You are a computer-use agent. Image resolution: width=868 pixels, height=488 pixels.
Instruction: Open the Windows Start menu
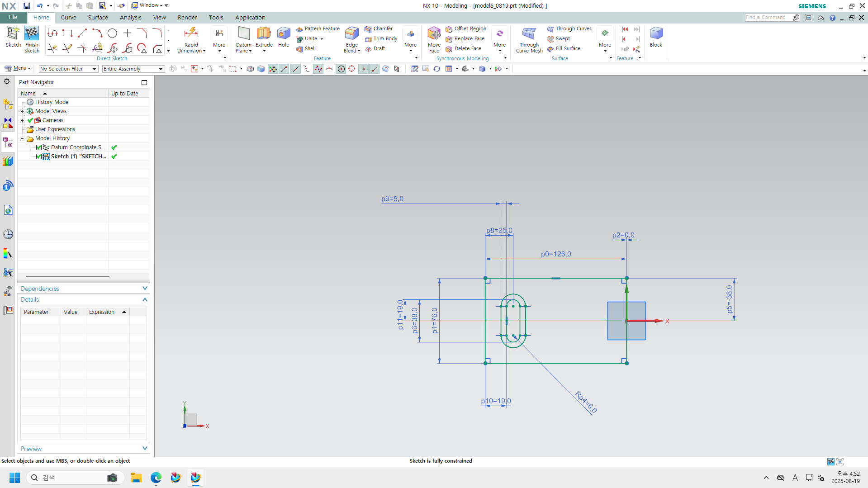coord(14,478)
